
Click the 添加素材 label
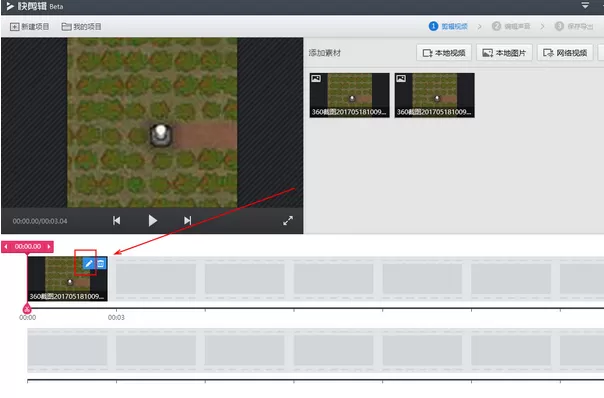coord(325,53)
